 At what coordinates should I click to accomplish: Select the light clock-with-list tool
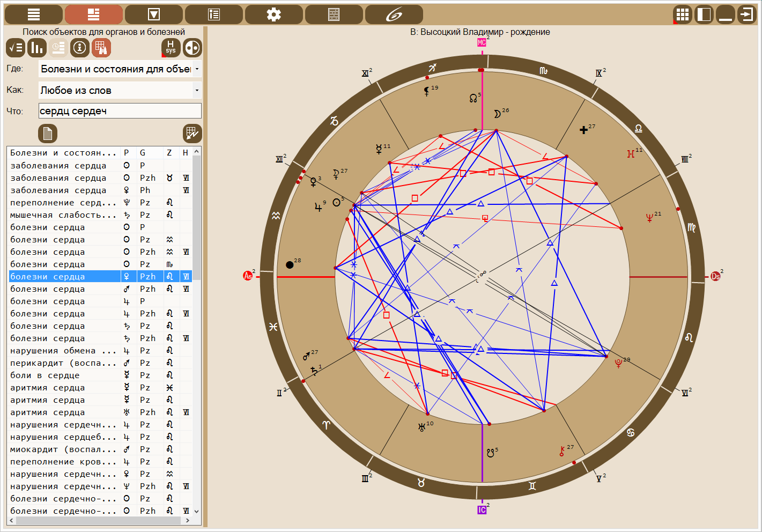coord(58,48)
